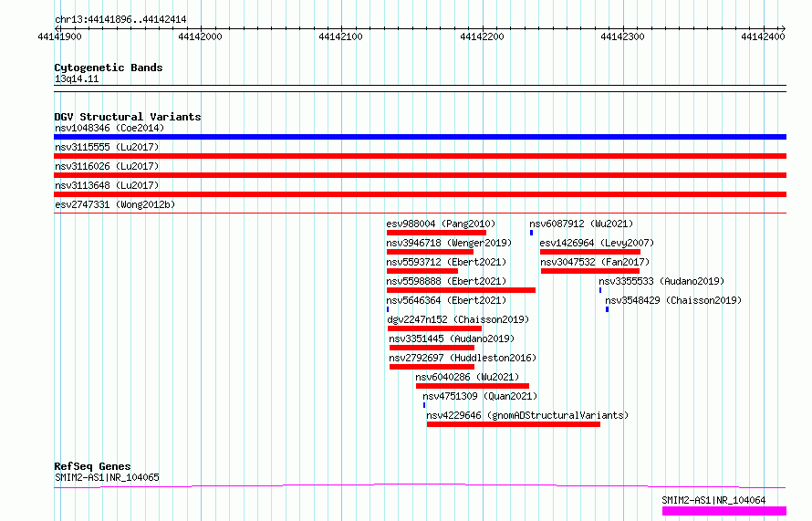Click nsv5593712 (Ebert2021) label

pyautogui.click(x=446, y=262)
